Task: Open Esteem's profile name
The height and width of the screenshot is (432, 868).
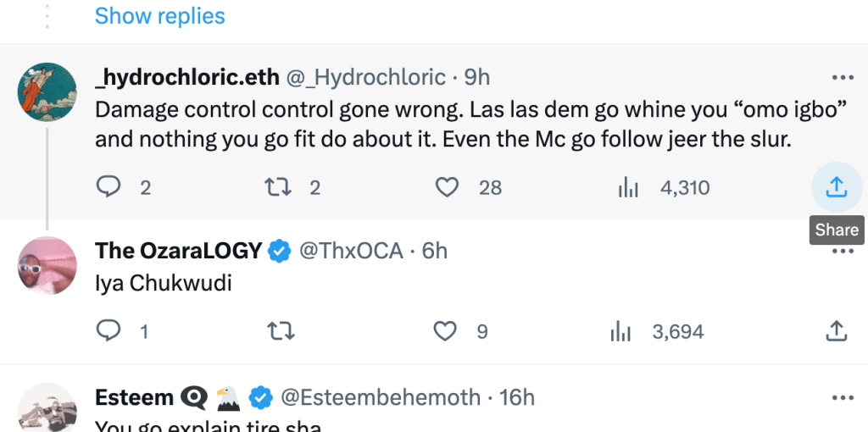Action: (x=135, y=397)
